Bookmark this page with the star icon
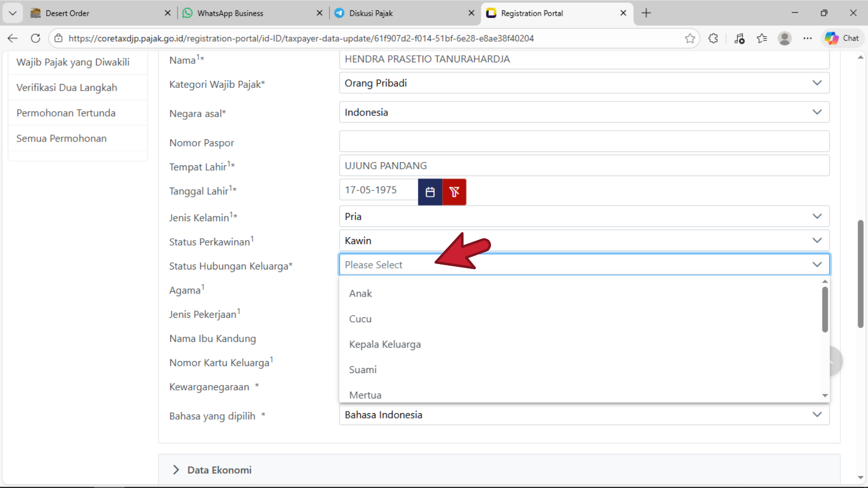 [690, 38]
